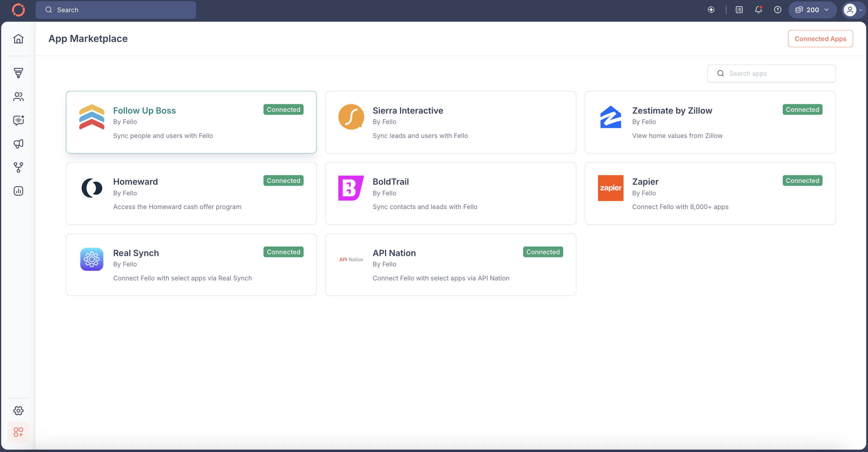The width and height of the screenshot is (868, 452).
Task: Click the Connected badge on Zapier
Action: pyautogui.click(x=802, y=181)
